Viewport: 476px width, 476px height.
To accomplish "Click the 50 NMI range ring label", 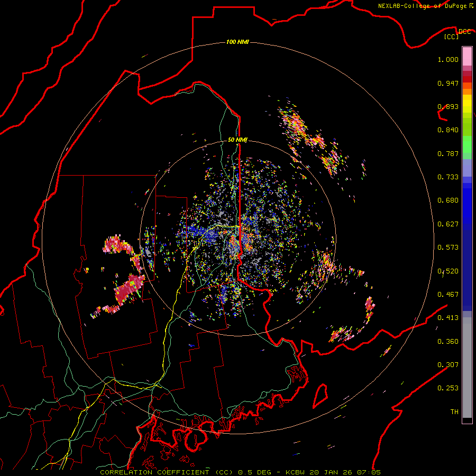I will pyautogui.click(x=237, y=140).
